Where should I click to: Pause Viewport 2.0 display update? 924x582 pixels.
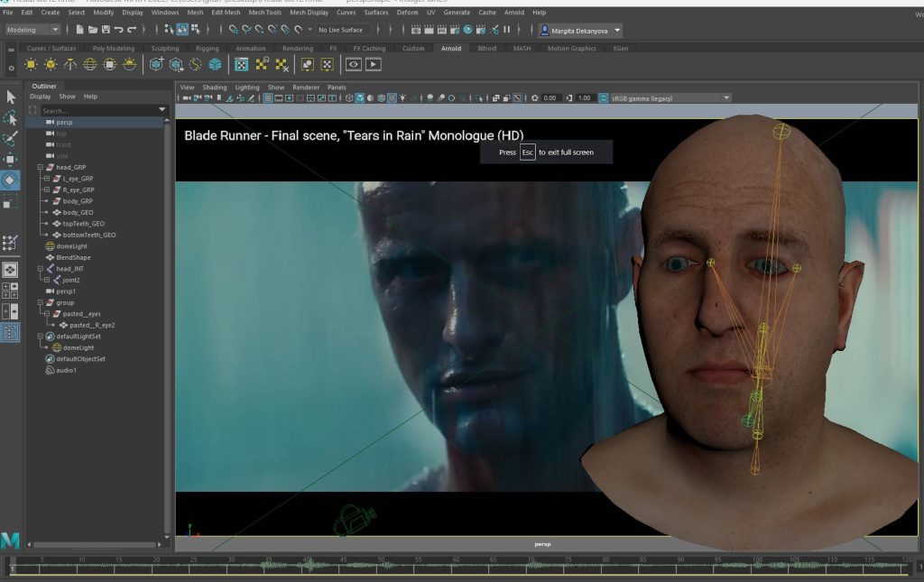(x=506, y=30)
